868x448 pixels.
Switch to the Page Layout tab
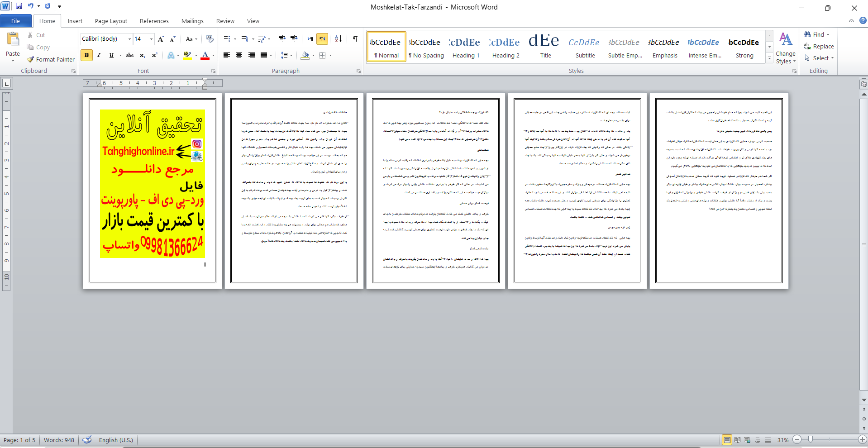111,21
